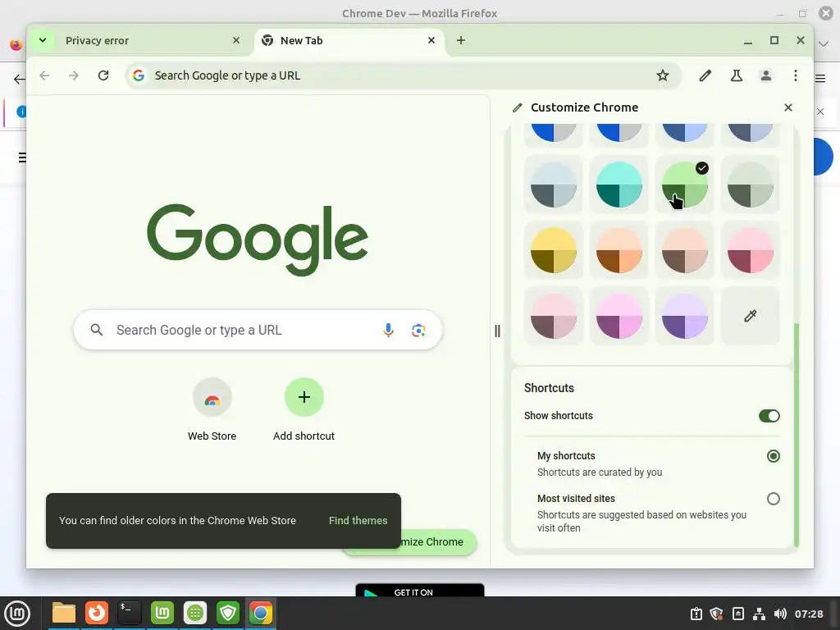
Task: Open the tab search dropdown arrow
Action: click(x=43, y=40)
